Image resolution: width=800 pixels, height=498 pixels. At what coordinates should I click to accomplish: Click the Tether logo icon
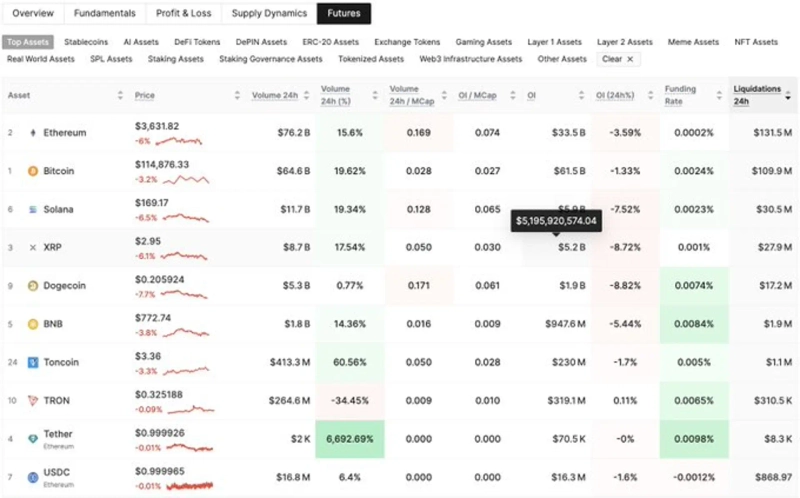(32, 439)
